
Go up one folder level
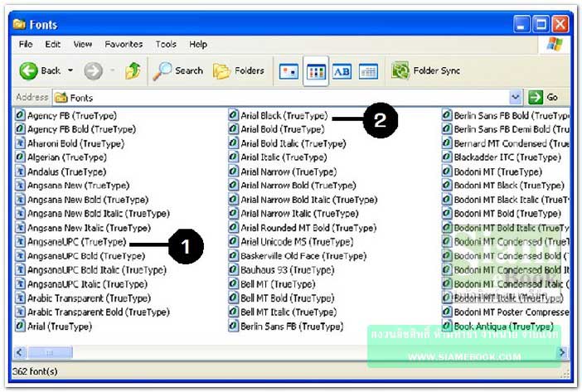pos(133,70)
